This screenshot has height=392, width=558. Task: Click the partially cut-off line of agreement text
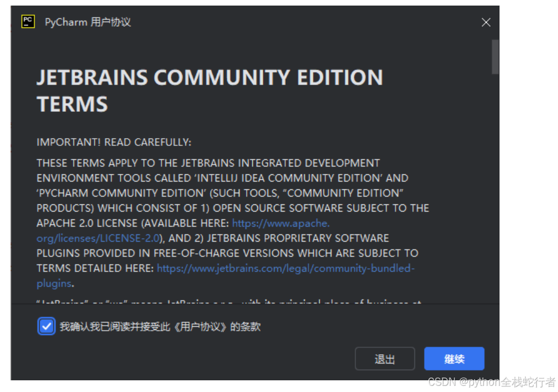(x=229, y=301)
